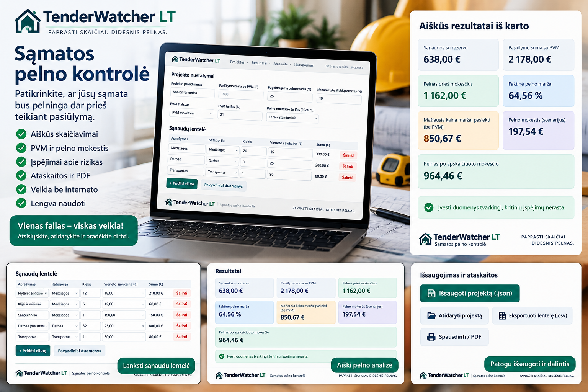
Task: Click the Projekto pavadinimas field with Vonios remontas
Action: click(x=192, y=93)
